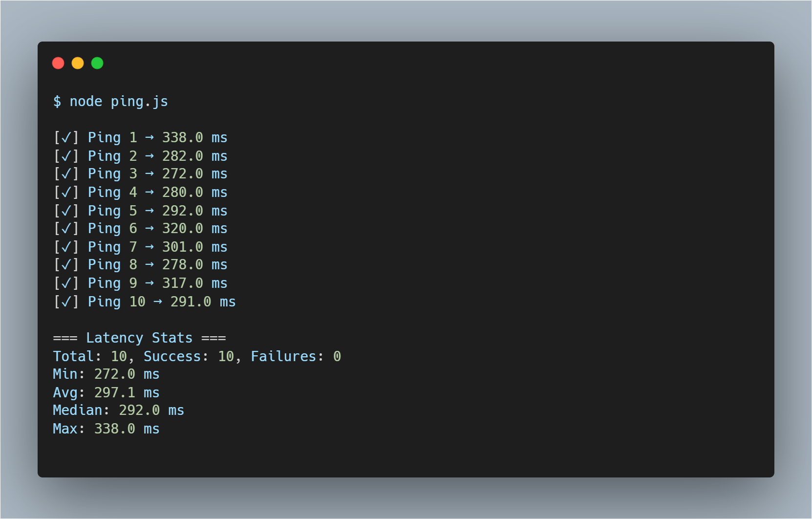Click the checkmark beside Ping 1
Screen dimensions: 812x519
coord(66,138)
